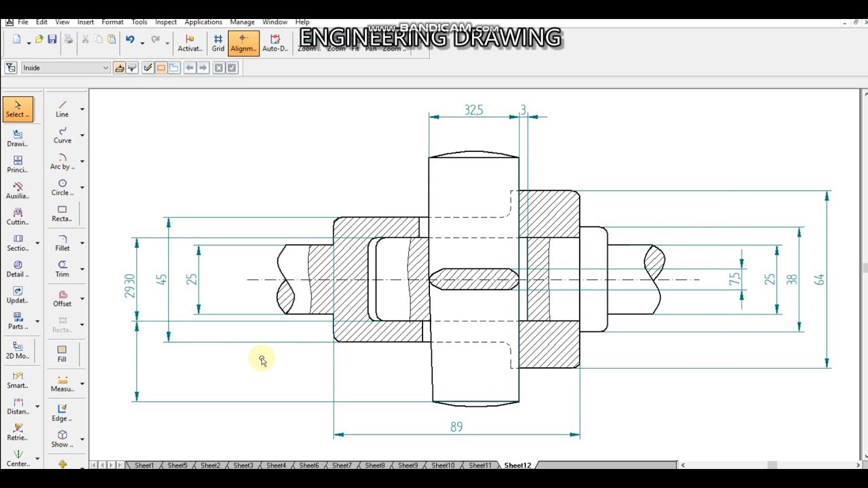Open the Applications menu
The width and height of the screenshot is (868, 488).
[x=203, y=22]
